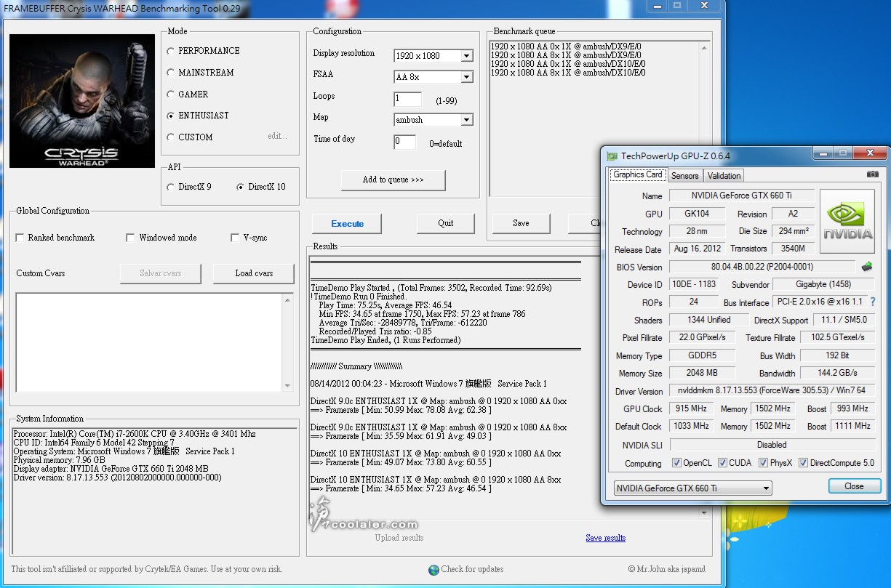Image resolution: width=891 pixels, height=588 pixels.
Task: Toggle the DirectCompute 5.0 checkbox
Action: point(803,463)
